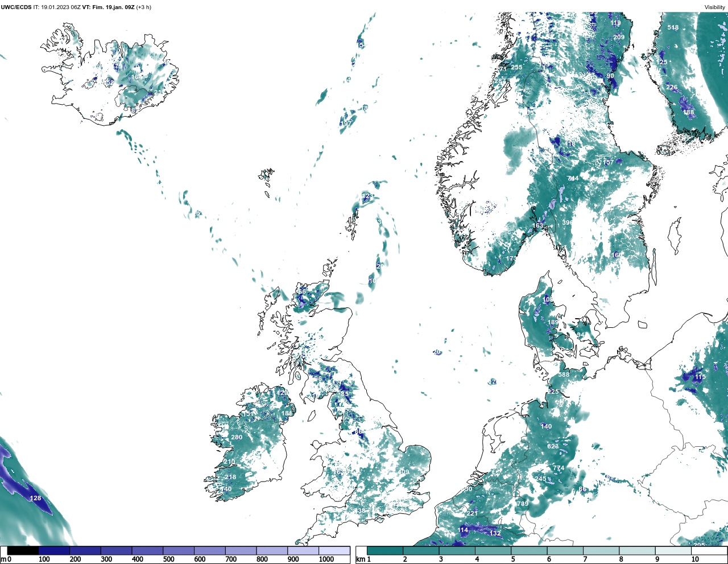Click the '245' visibility value over Germany
The width and height of the screenshot is (728, 564).
540,479
